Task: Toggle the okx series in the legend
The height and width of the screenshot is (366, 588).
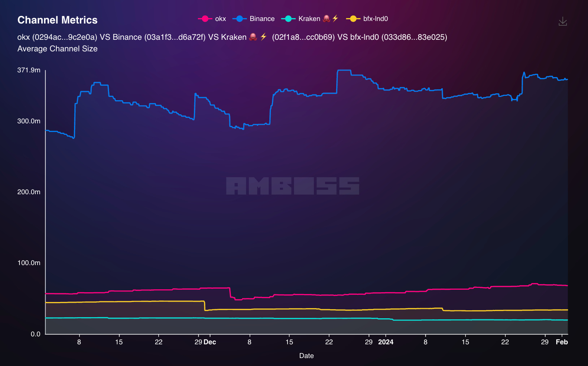Action: click(212, 19)
